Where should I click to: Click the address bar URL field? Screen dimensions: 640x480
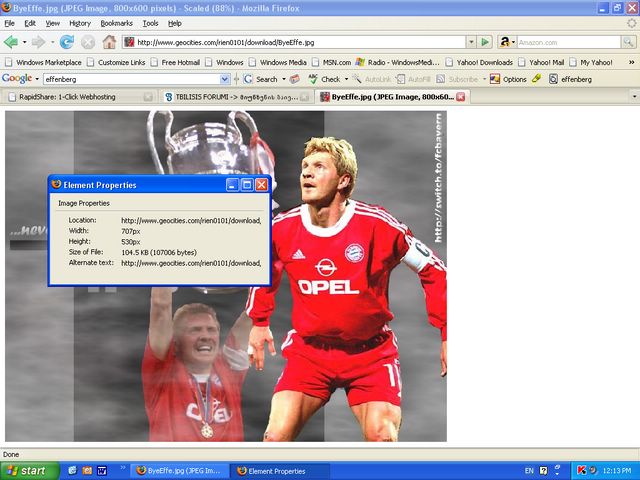(x=294, y=42)
